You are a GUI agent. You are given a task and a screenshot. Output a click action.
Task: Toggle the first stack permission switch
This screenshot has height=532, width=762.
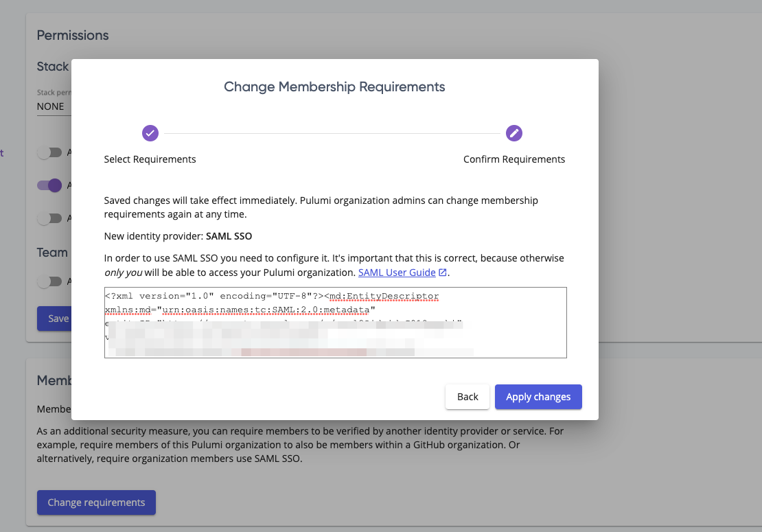coord(49,152)
